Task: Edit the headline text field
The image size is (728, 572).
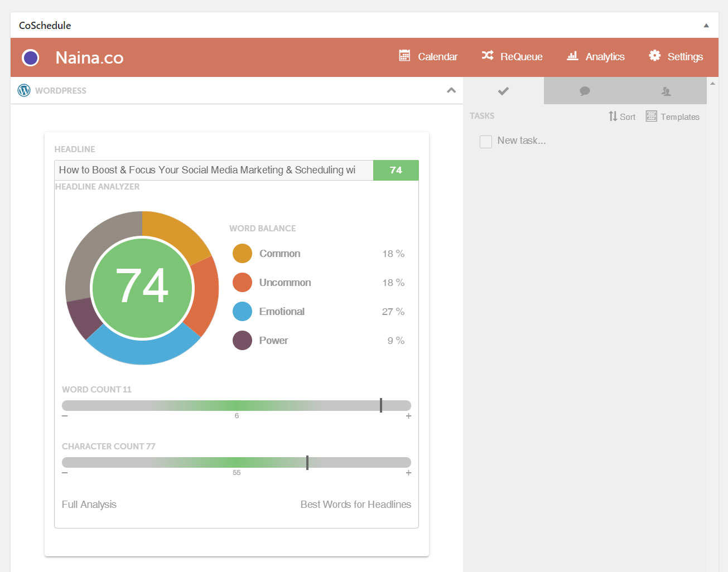Action: [214, 170]
